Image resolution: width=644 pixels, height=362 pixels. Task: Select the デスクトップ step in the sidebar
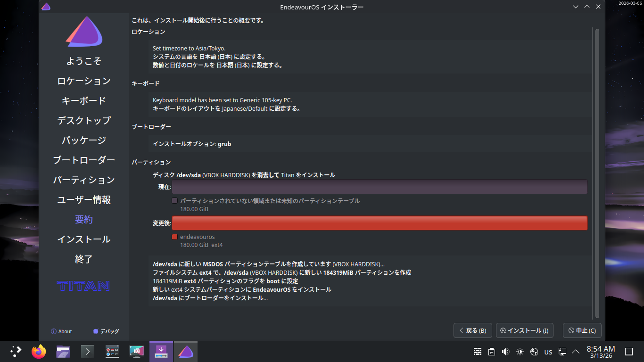(x=84, y=121)
